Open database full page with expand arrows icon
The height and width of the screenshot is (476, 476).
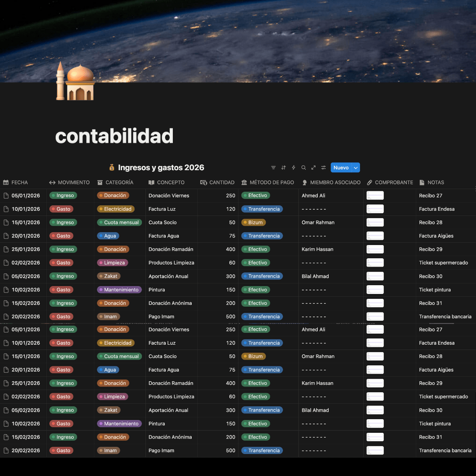(x=314, y=167)
